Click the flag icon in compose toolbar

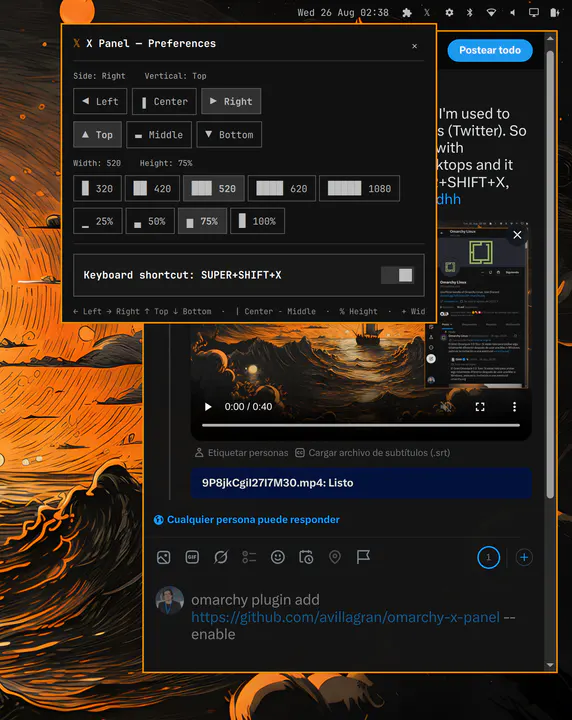click(363, 557)
